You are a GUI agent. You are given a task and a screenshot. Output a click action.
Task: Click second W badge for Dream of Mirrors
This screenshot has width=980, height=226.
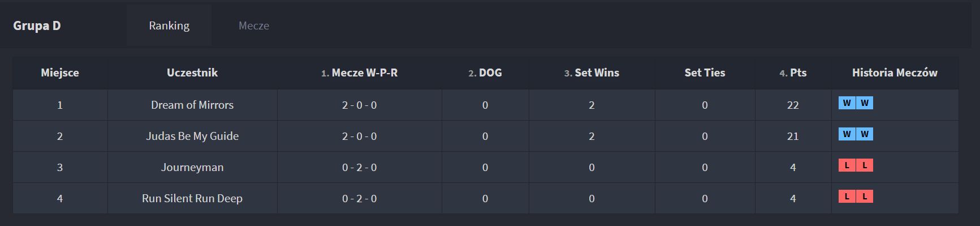point(865,103)
